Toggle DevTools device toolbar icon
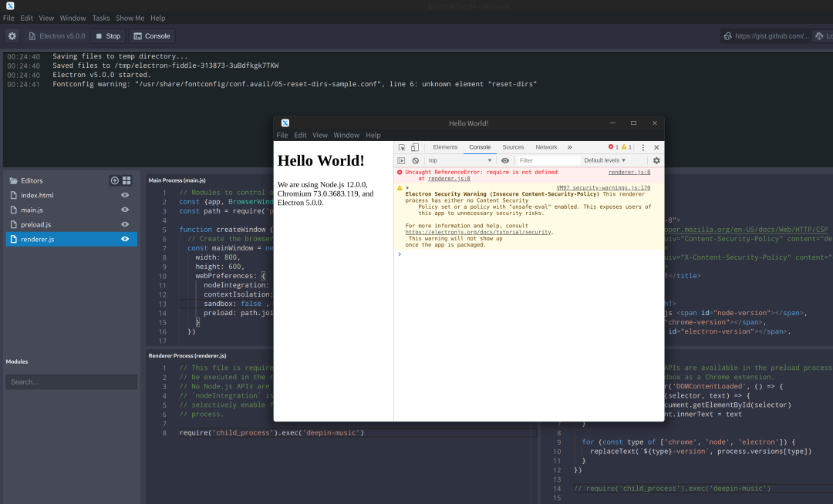Viewport: 833px width, 504px height. coord(414,147)
